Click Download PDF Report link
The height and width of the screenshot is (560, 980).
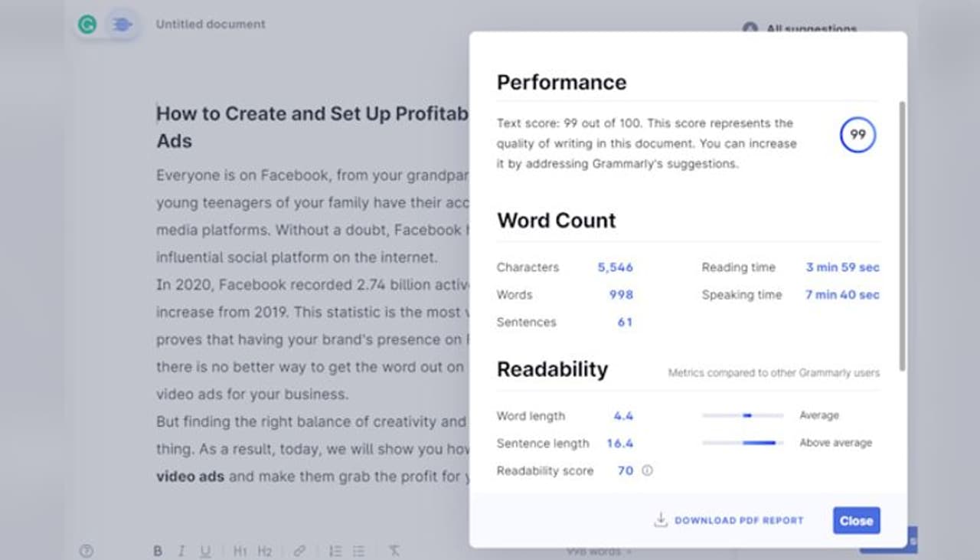(x=739, y=521)
